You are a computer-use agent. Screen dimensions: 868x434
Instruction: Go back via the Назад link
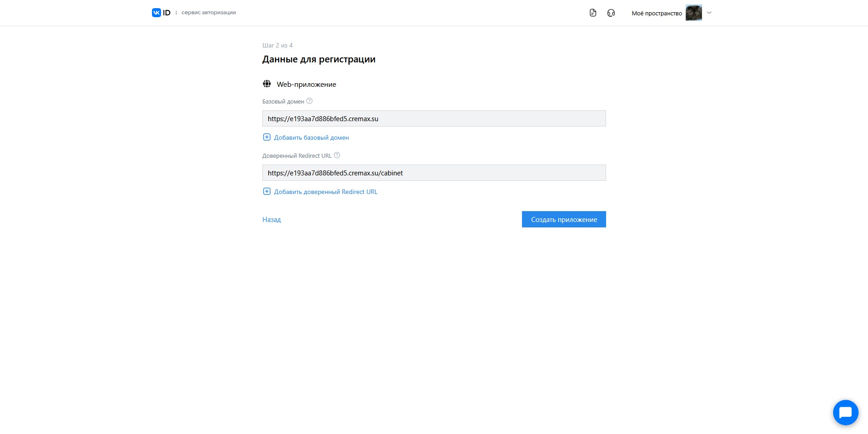click(271, 220)
